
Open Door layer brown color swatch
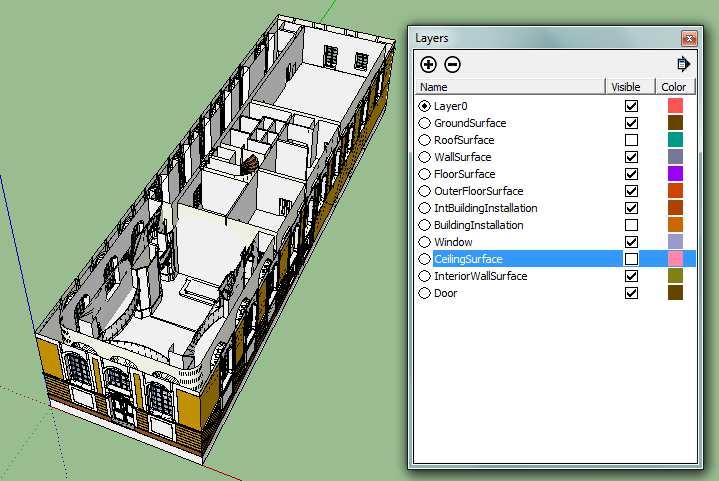pyautogui.click(x=675, y=293)
